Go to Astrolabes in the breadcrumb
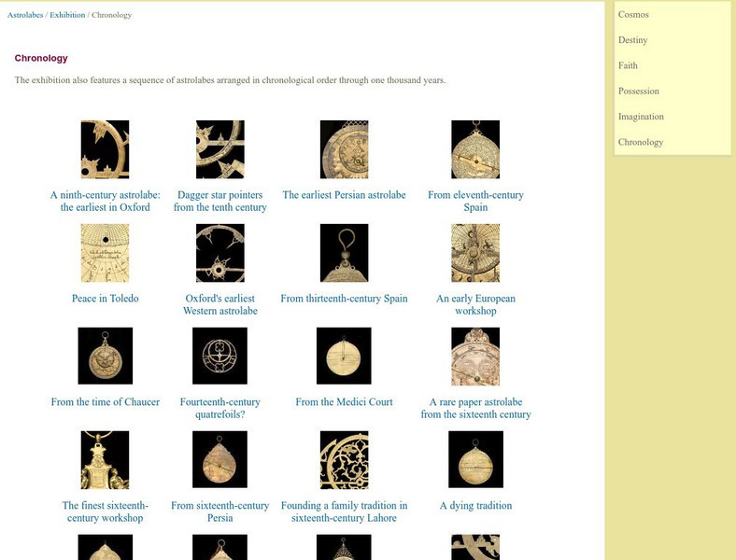 point(25,15)
